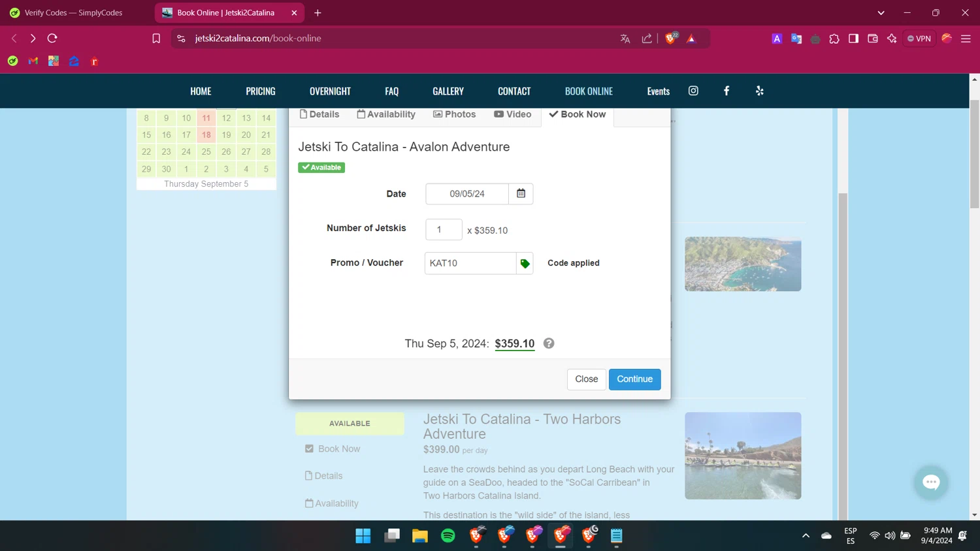980x551 pixels.
Task: Open a new browser tab
Action: point(318,13)
